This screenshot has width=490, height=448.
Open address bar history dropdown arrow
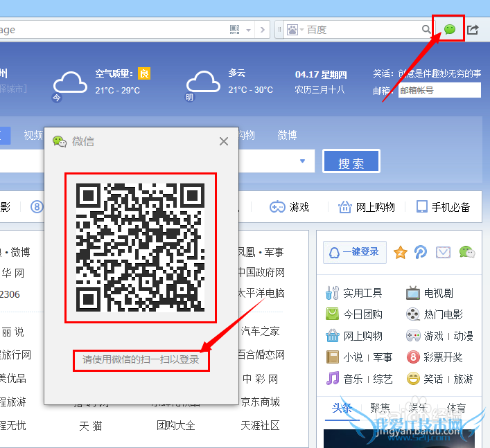click(248, 30)
